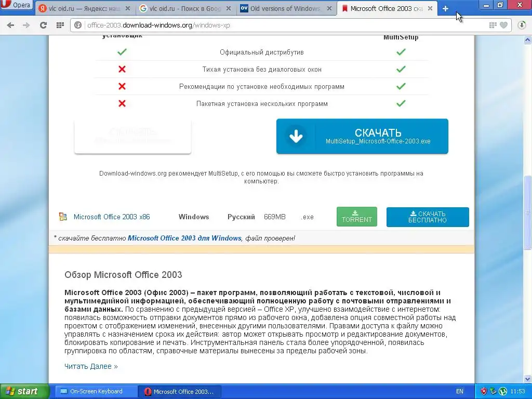Click the СКАЧАТЬ БЕСПЛАТНО button

tap(428, 217)
